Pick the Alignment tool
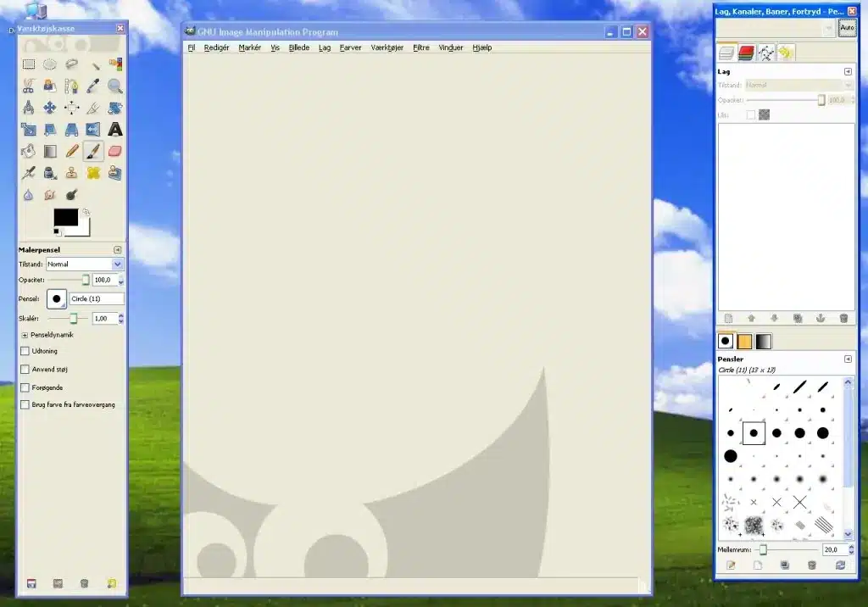Viewport: 868px width, 607px height. tap(71, 108)
